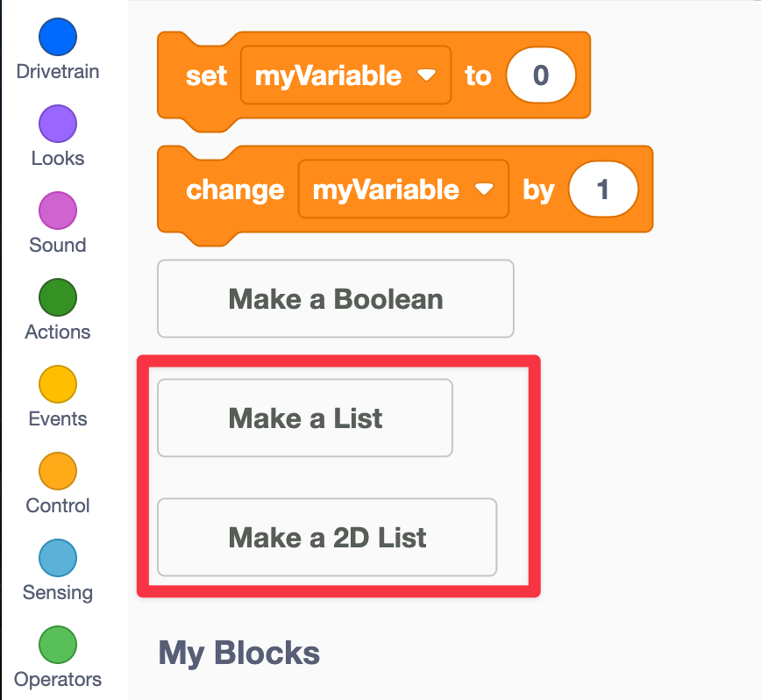This screenshot has height=700, width=761.
Task: Choose the magenta Sound category circle
Action: coord(58,211)
